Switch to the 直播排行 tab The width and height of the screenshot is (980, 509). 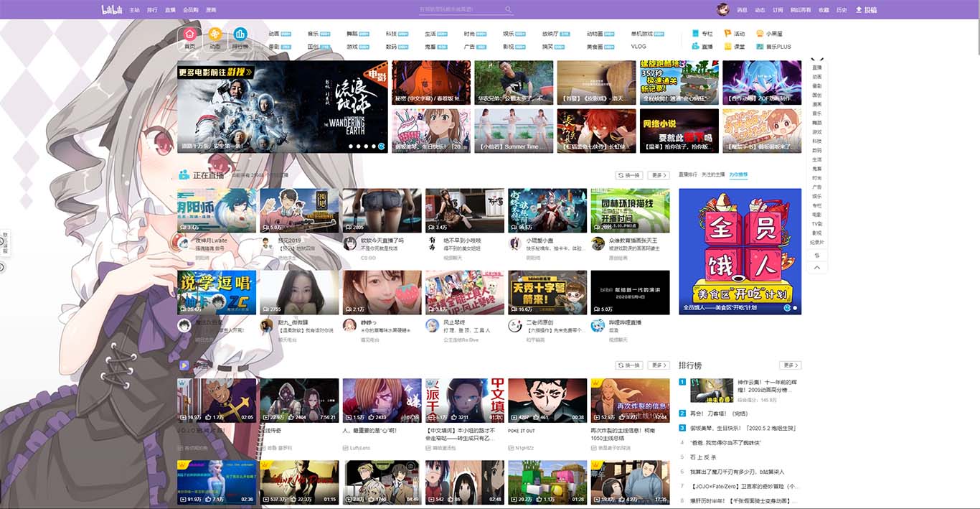688,174
